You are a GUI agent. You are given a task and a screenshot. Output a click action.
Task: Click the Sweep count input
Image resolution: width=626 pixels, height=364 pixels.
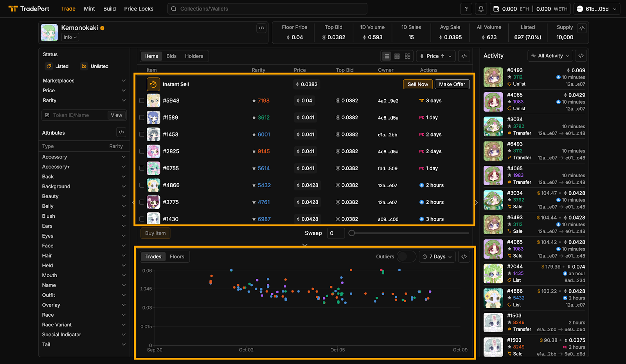pyautogui.click(x=336, y=233)
